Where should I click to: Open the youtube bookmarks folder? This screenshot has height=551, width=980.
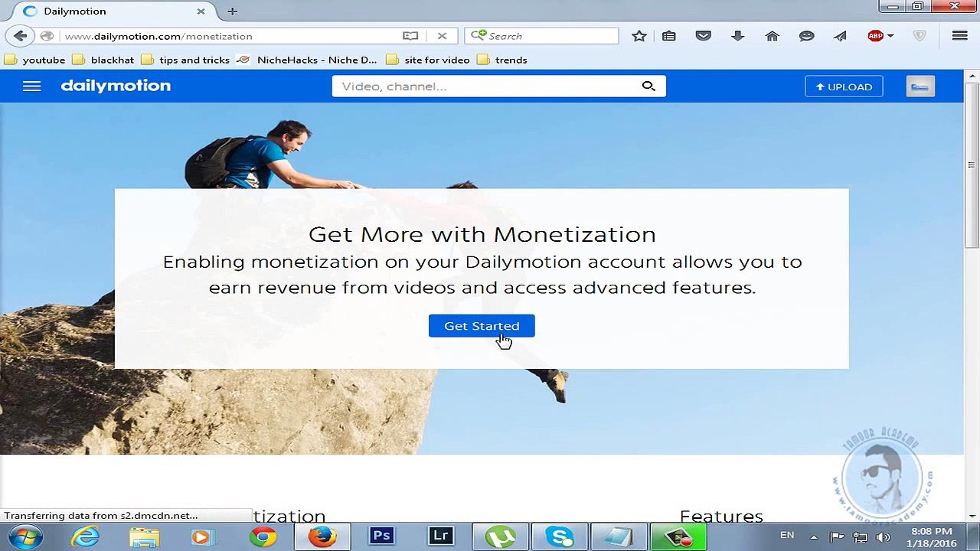[x=35, y=60]
